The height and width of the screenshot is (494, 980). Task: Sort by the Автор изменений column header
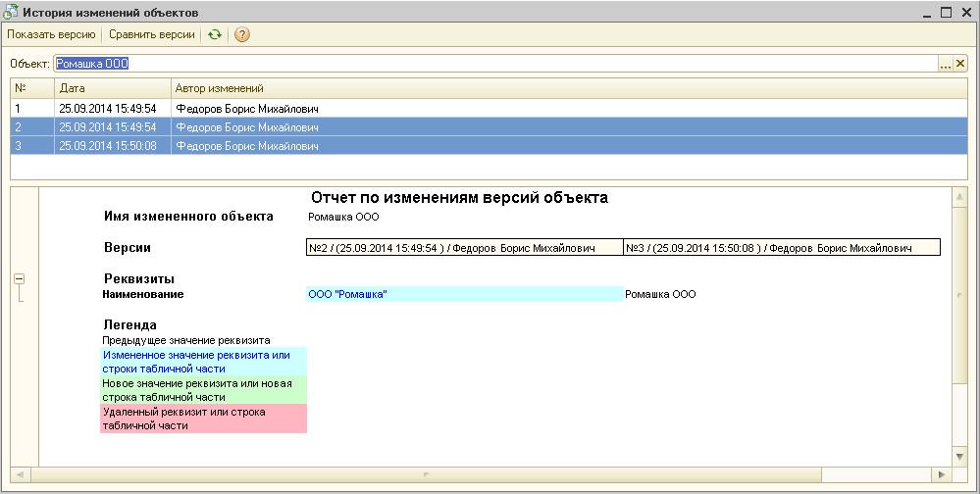point(569,88)
